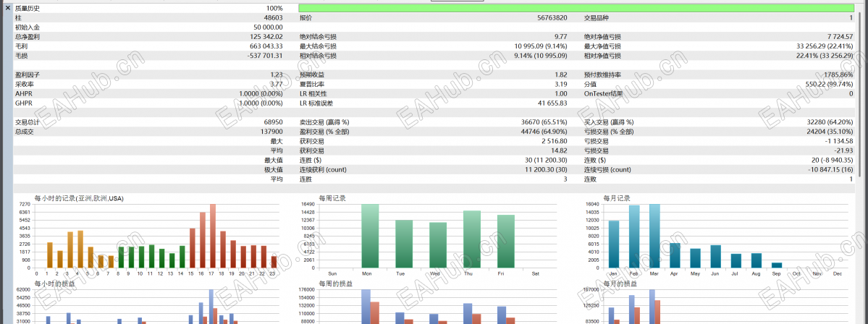Close the report panel with the X button
This screenshot has width=868, height=324.
click(8, 8)
